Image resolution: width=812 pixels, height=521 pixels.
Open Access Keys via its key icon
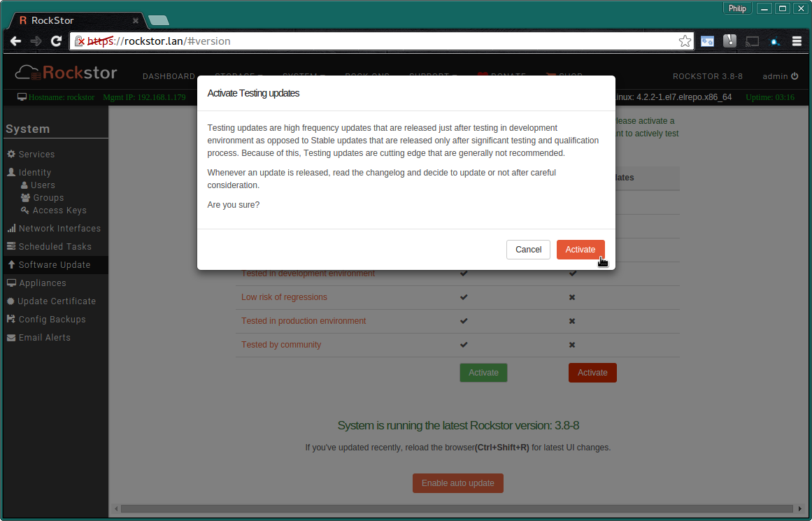(x=25, y=210)
